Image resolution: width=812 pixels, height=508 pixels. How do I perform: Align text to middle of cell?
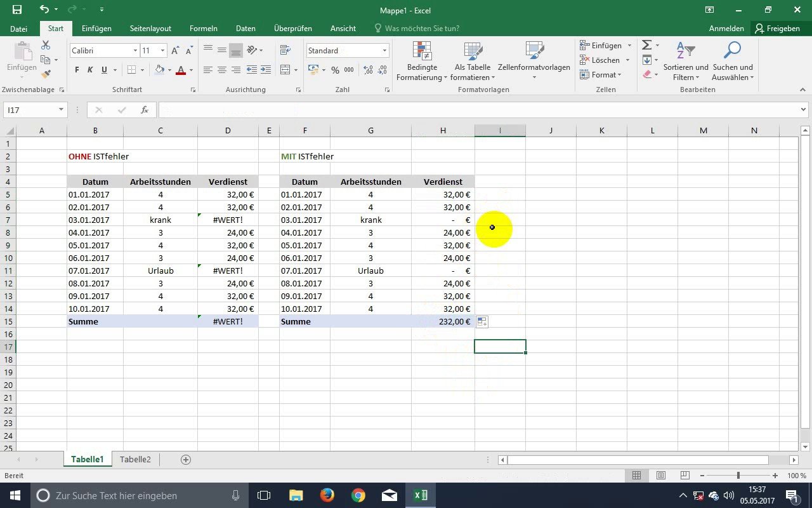click(x=222, y=50)
